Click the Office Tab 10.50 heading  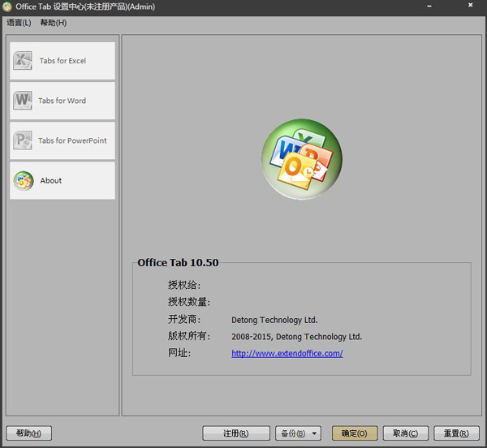coord(178,263)
